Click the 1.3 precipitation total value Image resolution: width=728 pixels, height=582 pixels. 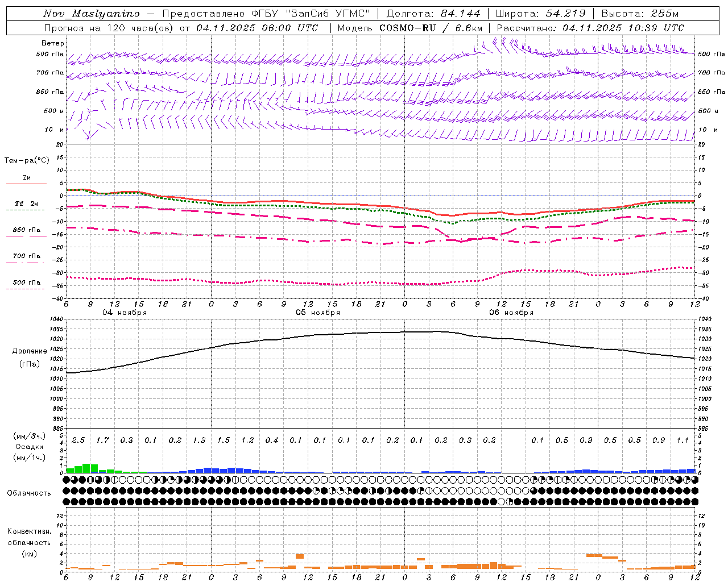[x=199, y=440]
